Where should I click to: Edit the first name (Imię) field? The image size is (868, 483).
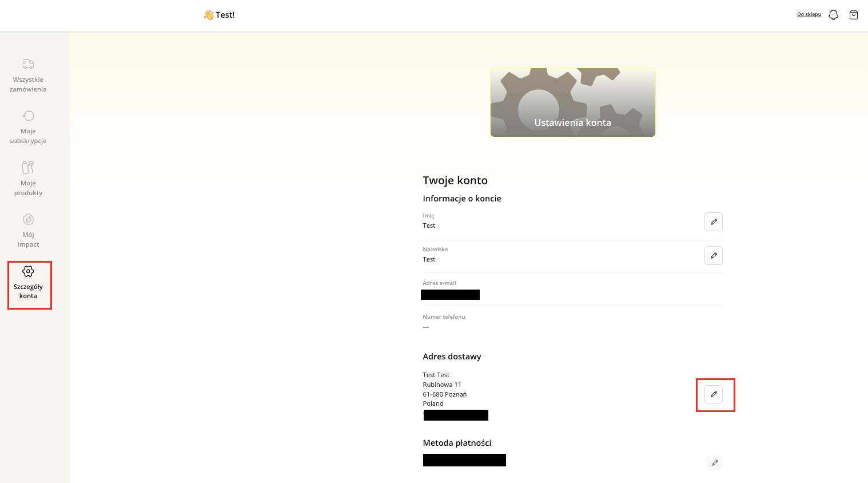point(714,222)
